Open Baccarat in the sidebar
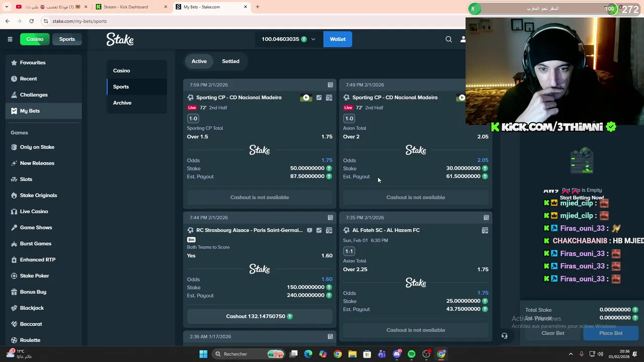Screen dimensions: 644x362 point(43,324)
